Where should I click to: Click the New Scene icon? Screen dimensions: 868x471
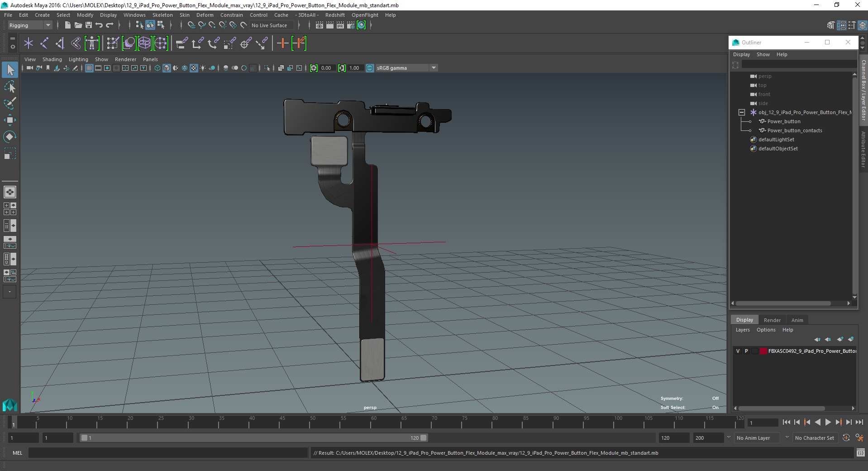pyautogui.click(x=67, y=25)
